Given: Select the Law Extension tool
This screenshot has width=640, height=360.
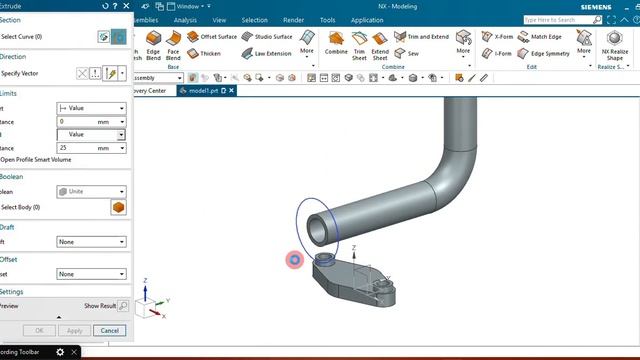Looking at the screenshot, I should (266, 53).
